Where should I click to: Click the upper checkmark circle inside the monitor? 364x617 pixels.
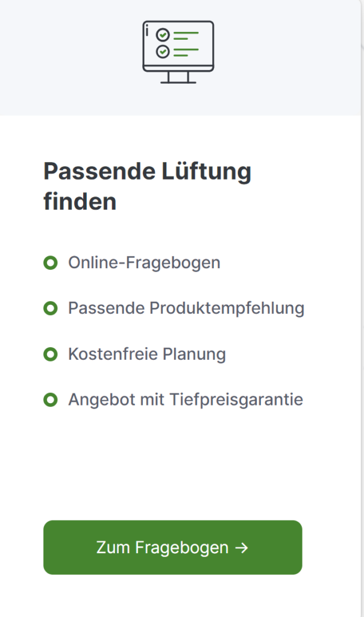click(x=163, y=36)
